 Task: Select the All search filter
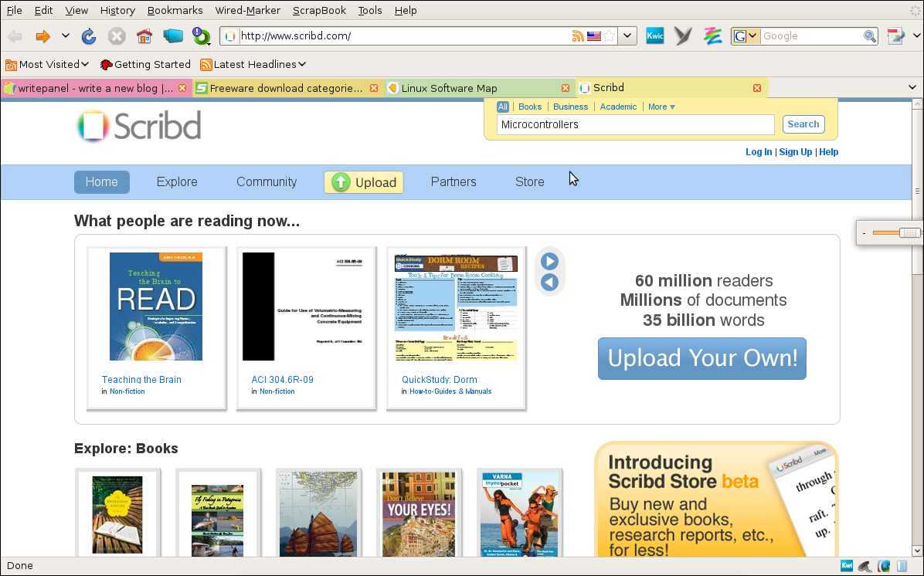coord(503,107)
